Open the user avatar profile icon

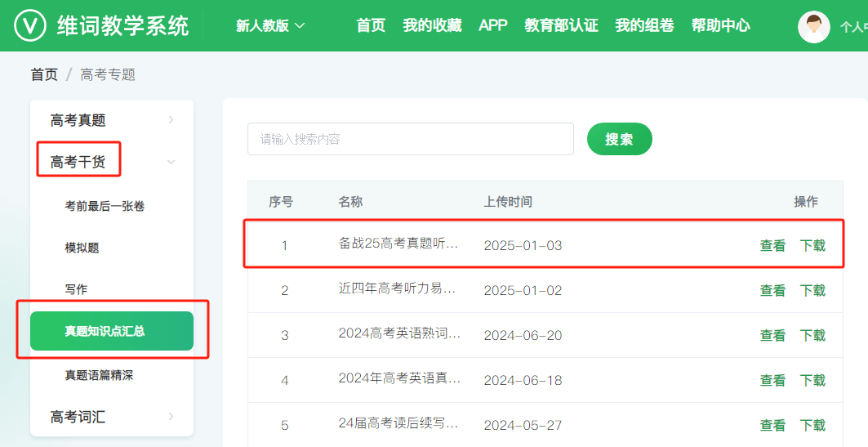814,26
